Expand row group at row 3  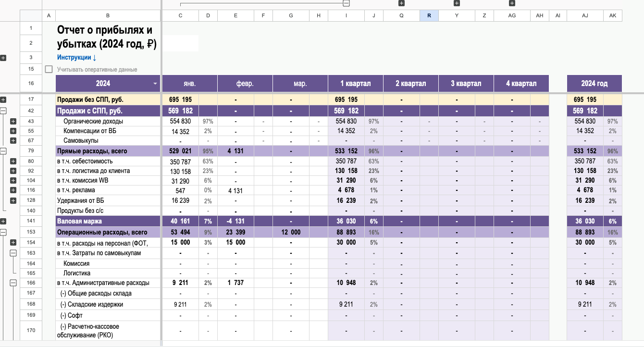click(x=3, y=58)
